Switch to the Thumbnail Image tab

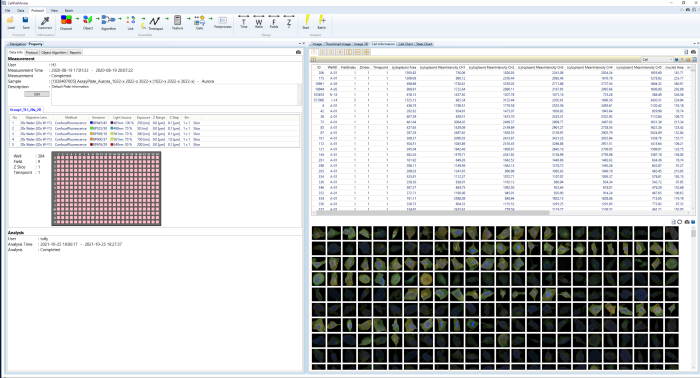tap(338, 44)
